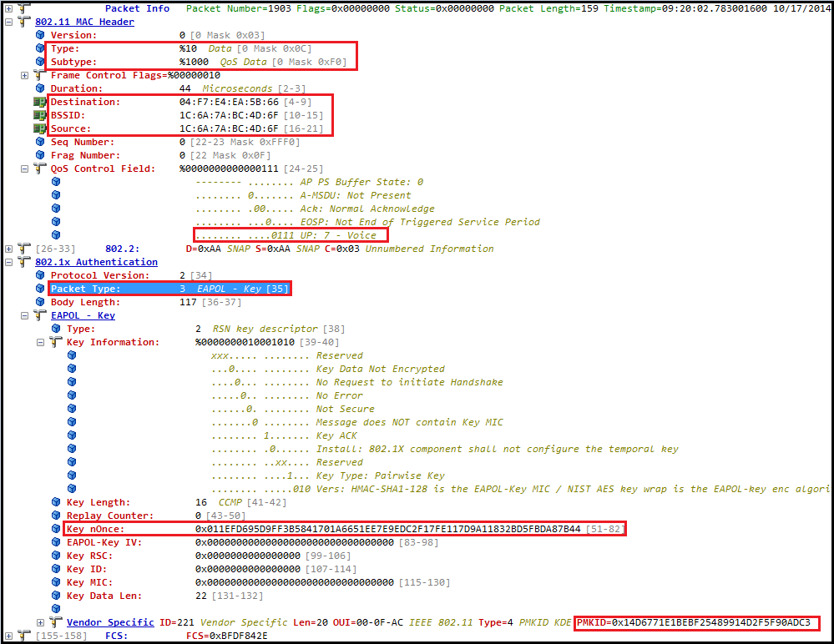The height and width of the screenshot is (644, 834).
Task: Click the network icon beside BSSID
Action: 40,115
